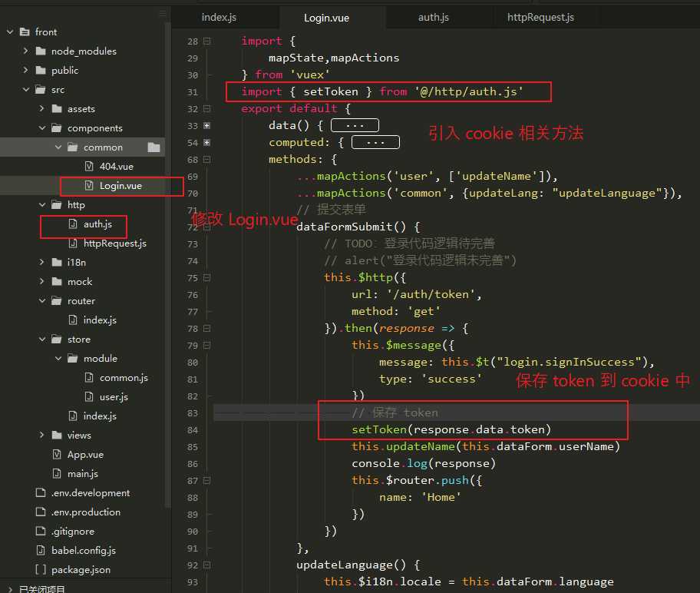Switch to the httpRequest.js editor tab
700x593 pixels.
point(540,18)
